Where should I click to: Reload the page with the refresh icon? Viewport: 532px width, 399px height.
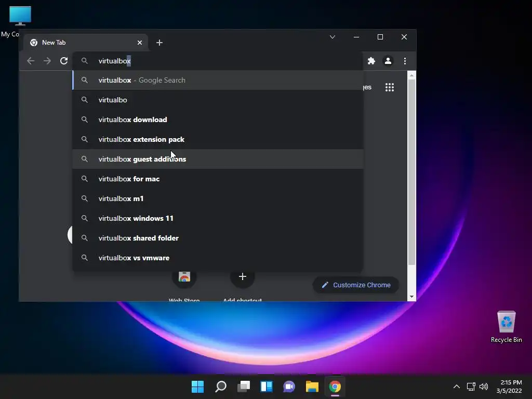[64, 61]
